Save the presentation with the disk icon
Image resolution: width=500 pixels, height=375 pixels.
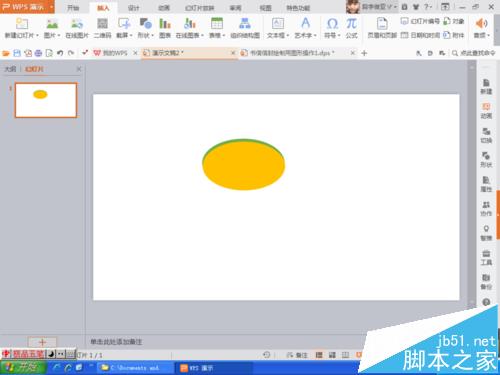point(17,53)
